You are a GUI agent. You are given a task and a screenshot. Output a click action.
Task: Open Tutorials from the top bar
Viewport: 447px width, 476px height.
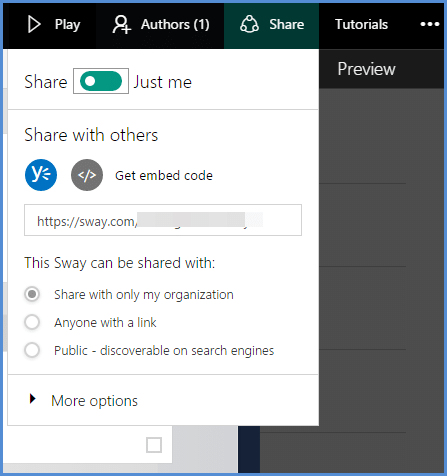(361, 24)
